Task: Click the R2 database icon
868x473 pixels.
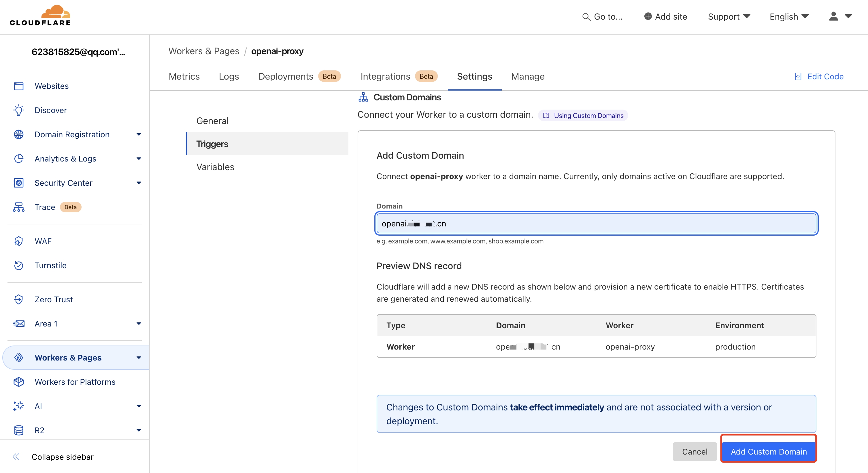Action: point(18,430)
